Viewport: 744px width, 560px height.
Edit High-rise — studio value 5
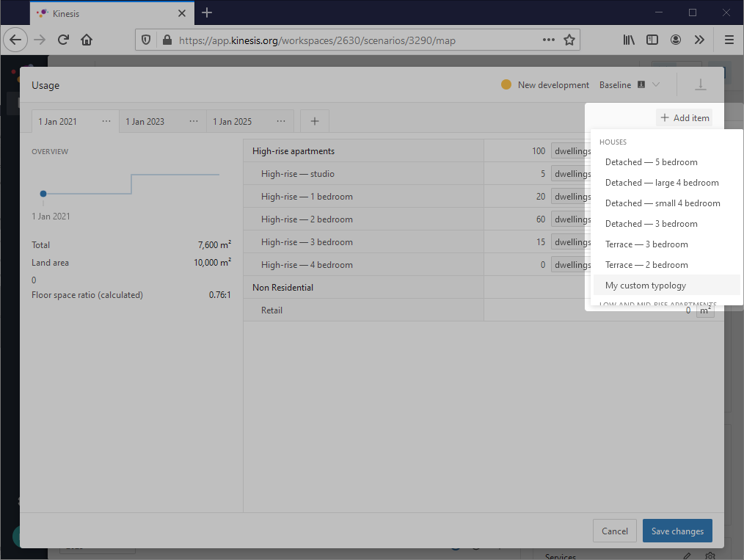(x=543, y=174)
